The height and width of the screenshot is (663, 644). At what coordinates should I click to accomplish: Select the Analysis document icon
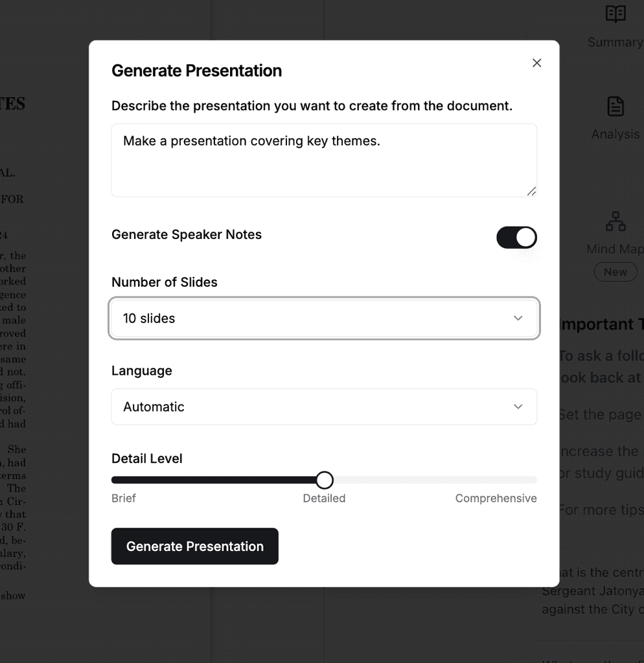coord(614,107)
